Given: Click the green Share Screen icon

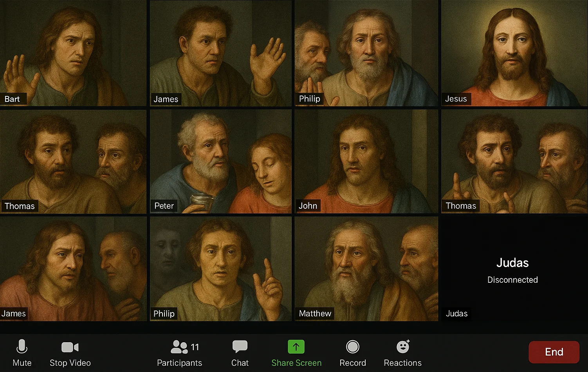Looking at the screenshot, I should pyautogui.click(x=296, y=347).
